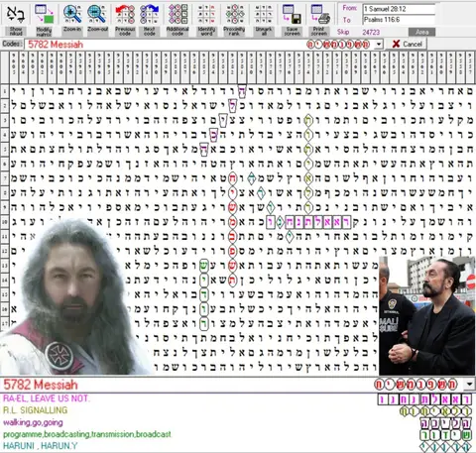The width and height of the screenshot is (476, 453).
Task: Click row header 1 of the matrix
Action: [x=5, y=91]
